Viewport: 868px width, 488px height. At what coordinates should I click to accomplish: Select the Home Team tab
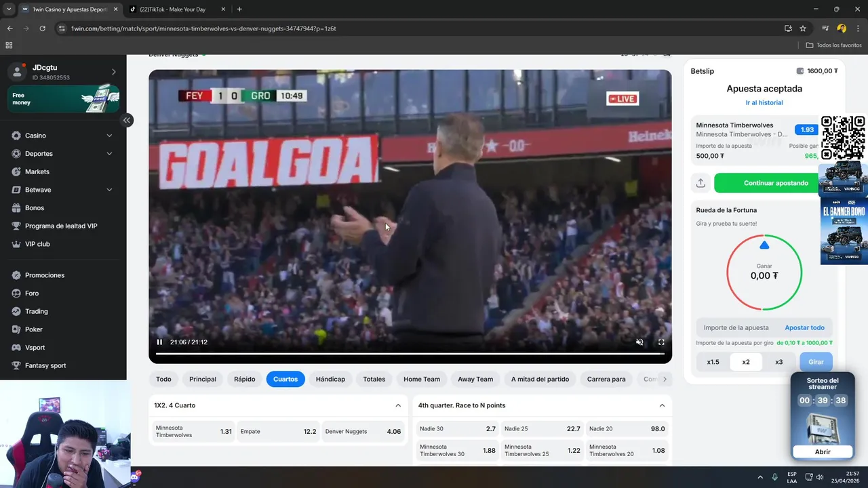coord(422,380)
